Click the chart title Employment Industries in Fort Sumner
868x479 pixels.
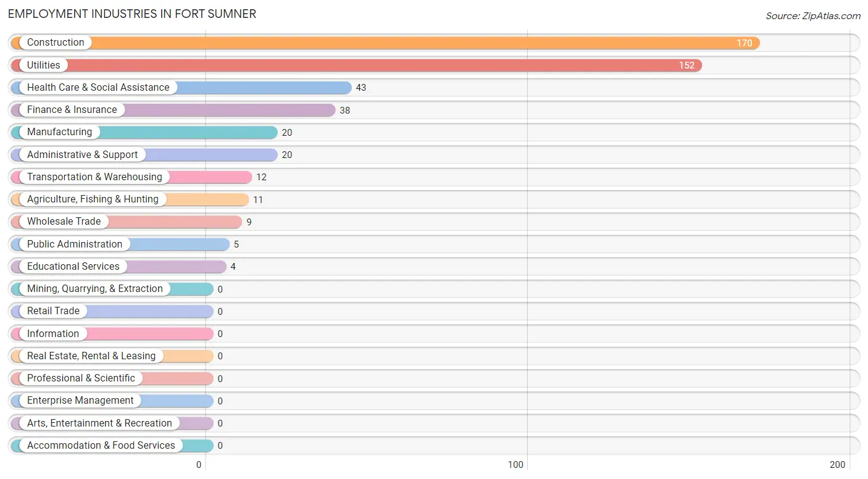(132, 14)
